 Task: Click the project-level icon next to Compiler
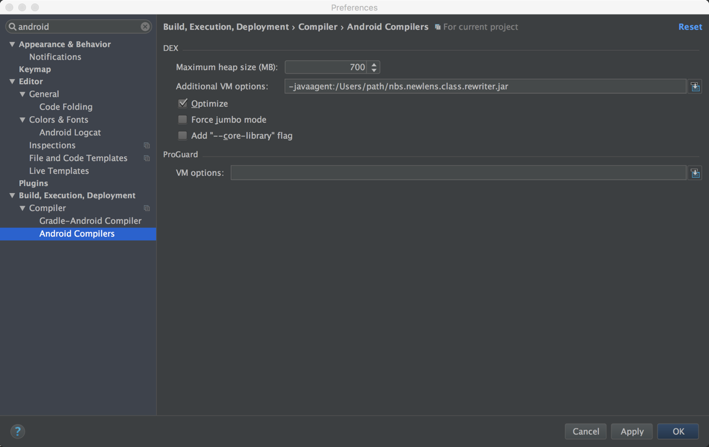[x=147, y=209]
